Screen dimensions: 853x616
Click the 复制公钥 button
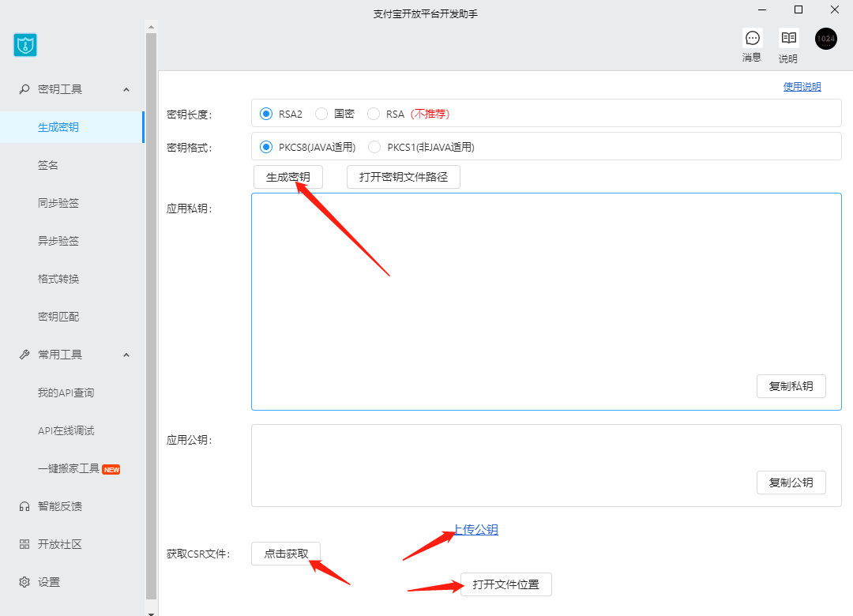coord(791,482)
